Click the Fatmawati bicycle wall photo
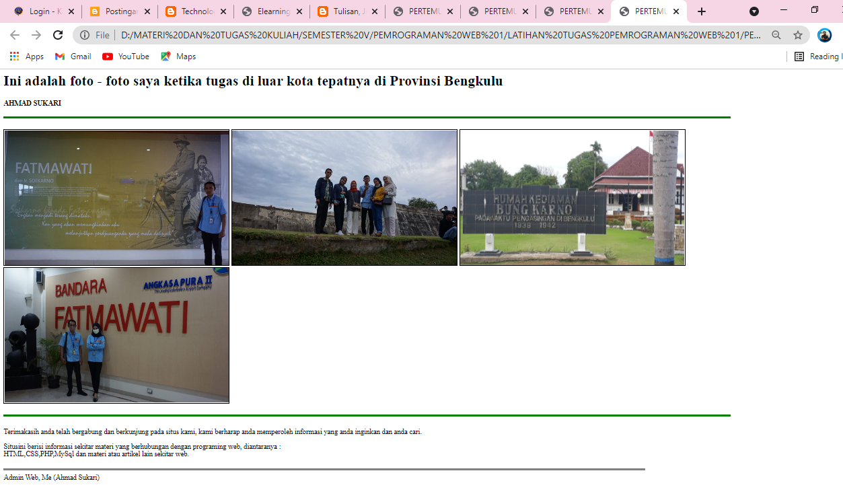The width and height of the screenshot is (843, 504). [116, 198]
